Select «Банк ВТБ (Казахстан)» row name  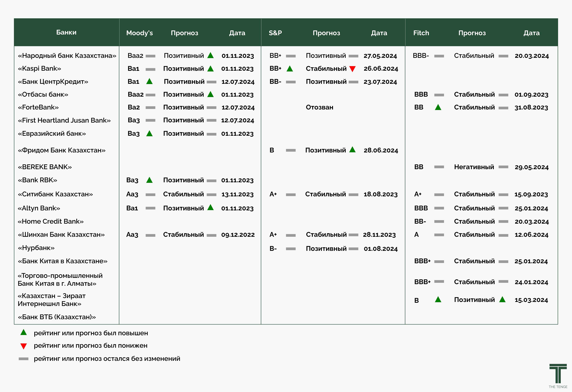tap(57, 317)
